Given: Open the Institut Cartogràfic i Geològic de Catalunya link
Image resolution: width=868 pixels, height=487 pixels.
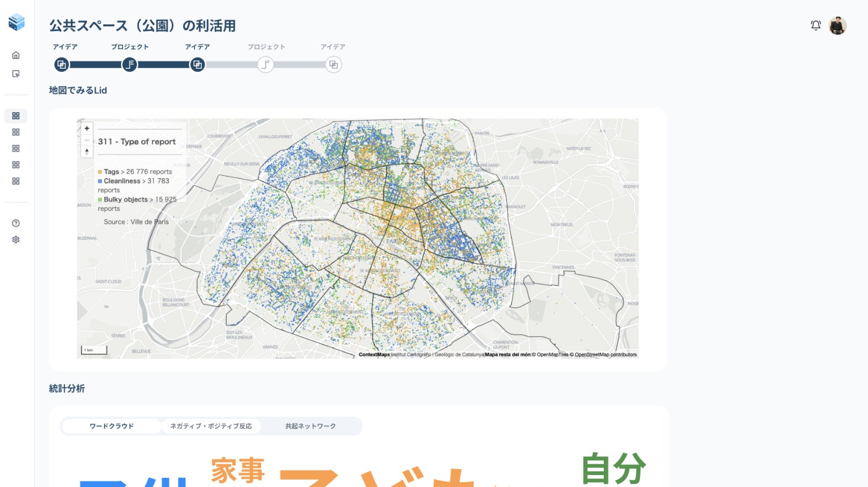Looking at the screenshot, I should pyautogui.click(x=438, y=354).
